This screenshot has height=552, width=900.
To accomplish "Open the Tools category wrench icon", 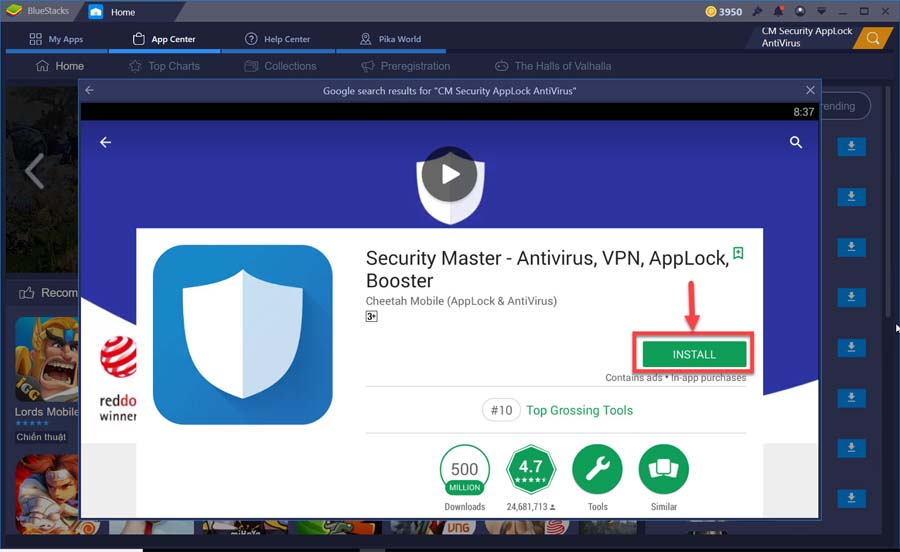I will click(x=597, y=469).
